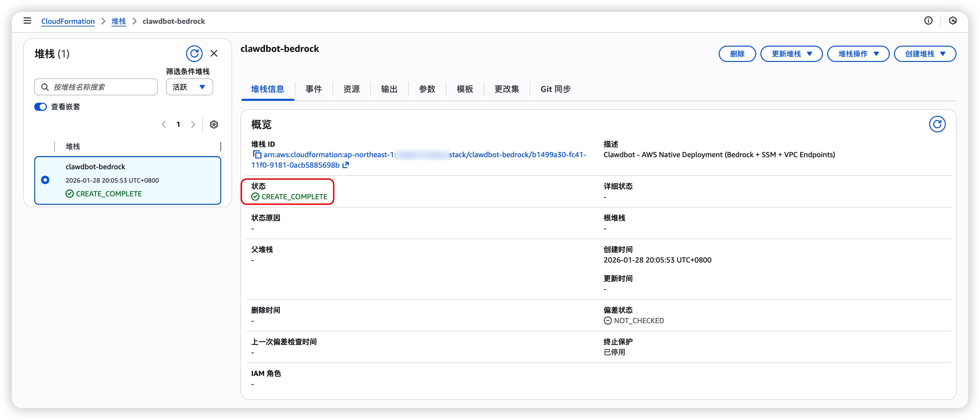Screen dimensions: 980x420
Task: Toggle the view nested switch
Action: click(x=40, y=107)
